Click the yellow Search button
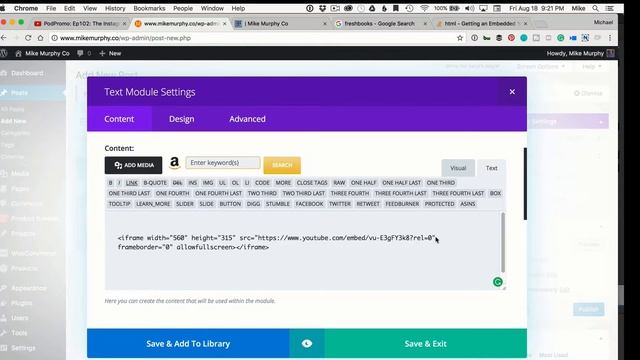This screenshot has width=640, height=360. [282, 165]
